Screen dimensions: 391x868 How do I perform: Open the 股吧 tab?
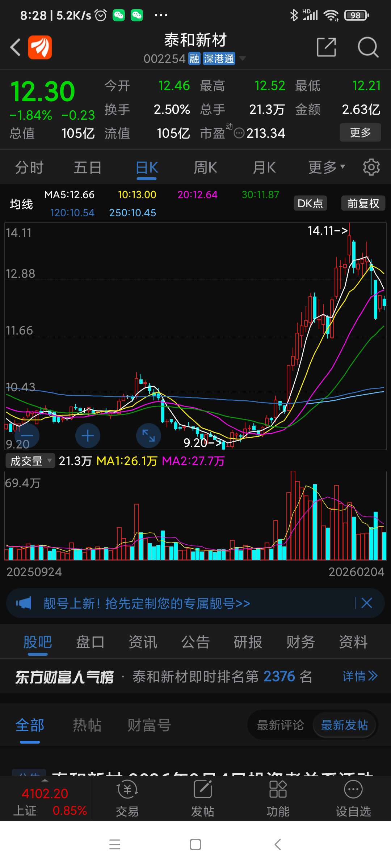coord(38,642)
